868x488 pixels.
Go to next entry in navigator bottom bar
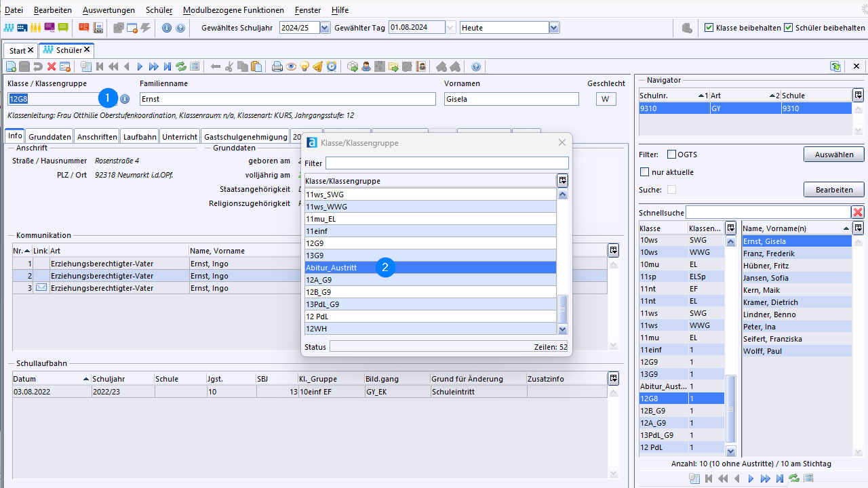(x=751, y=479)
